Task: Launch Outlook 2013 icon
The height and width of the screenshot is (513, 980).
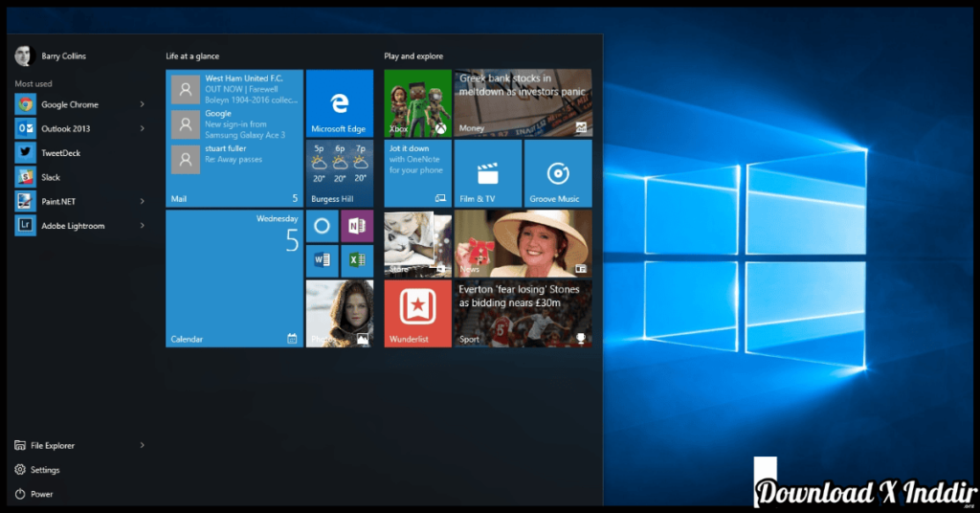Action: point(25,128)
